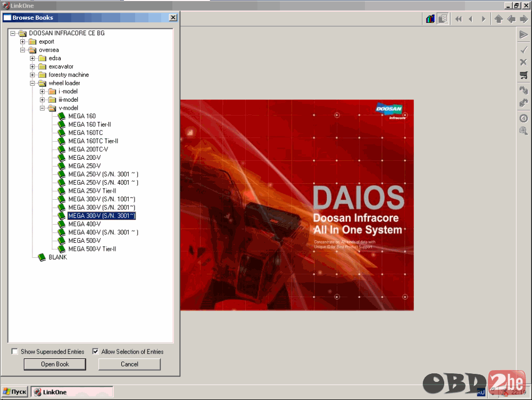532x400 pixels.
Task: Select MEGA 160 Tier-II book
Action: 89,125
